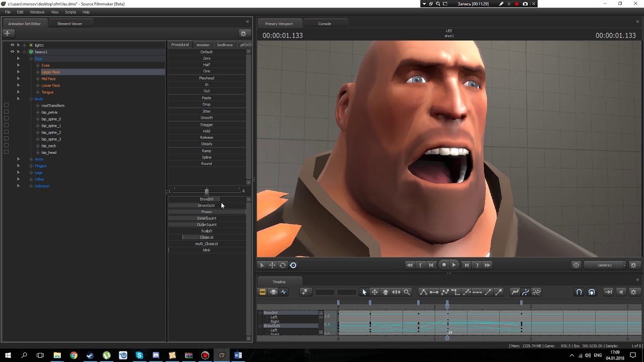Play the shot in the viewport
The height and width of the screenshot is (362, 644).
pos(454,265)
